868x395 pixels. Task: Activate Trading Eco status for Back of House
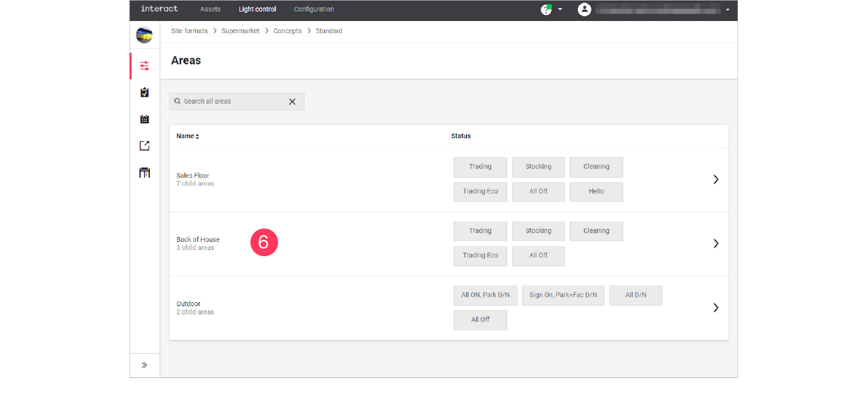point(480,255)
